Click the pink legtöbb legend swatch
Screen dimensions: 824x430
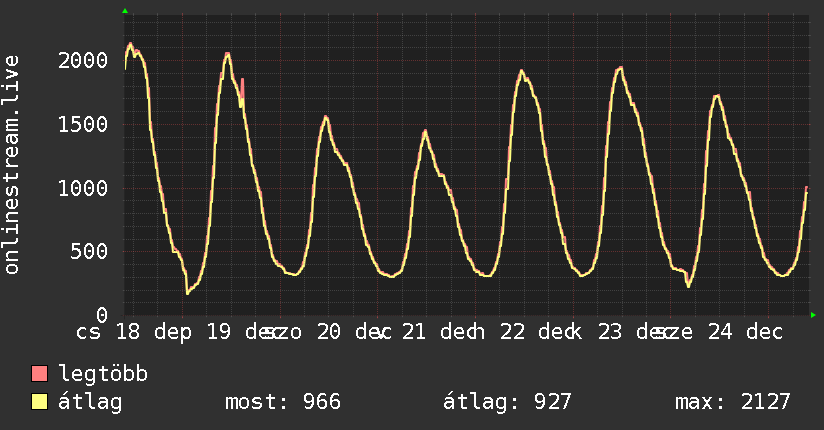pyautogui.click(x=39, y=374)
